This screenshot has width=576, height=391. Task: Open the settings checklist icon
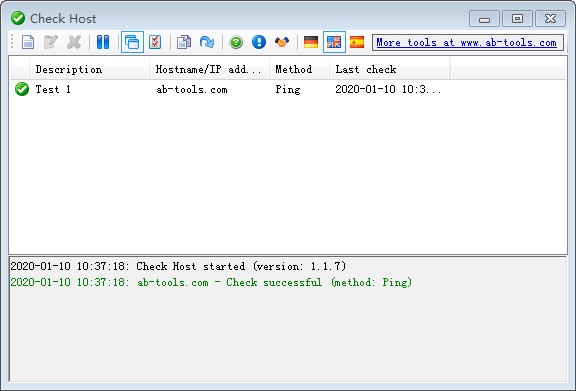[x=155, y=42]
